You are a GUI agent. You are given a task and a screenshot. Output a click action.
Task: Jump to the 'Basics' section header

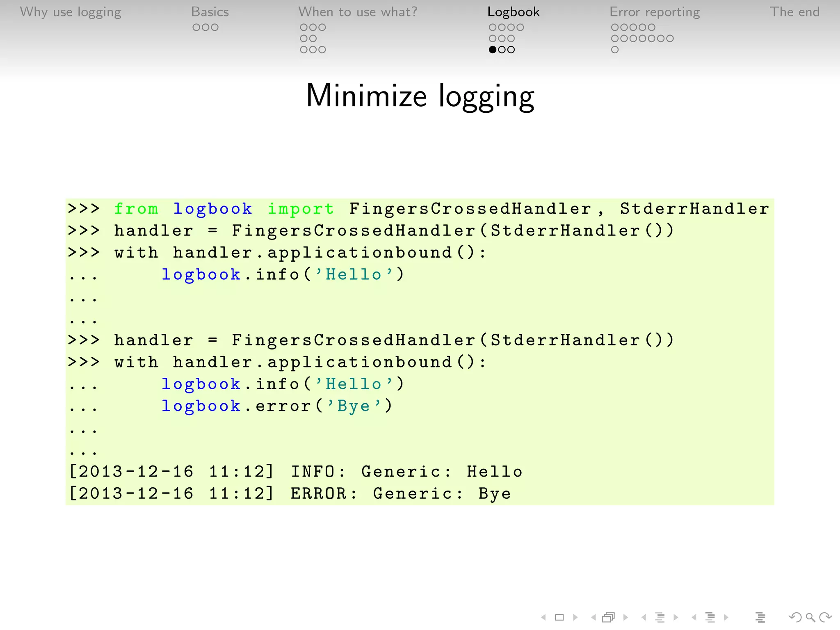click(x=210, y=12)
